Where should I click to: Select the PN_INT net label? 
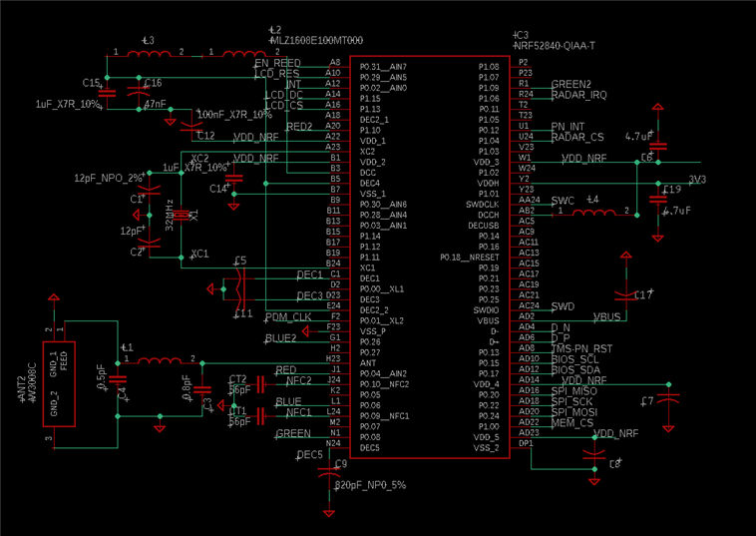tap(567, 127)
